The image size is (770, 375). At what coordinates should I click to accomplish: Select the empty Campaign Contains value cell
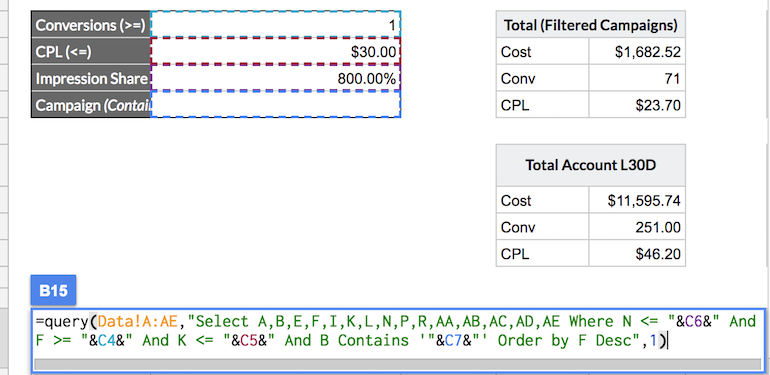[x=275, y=105]
